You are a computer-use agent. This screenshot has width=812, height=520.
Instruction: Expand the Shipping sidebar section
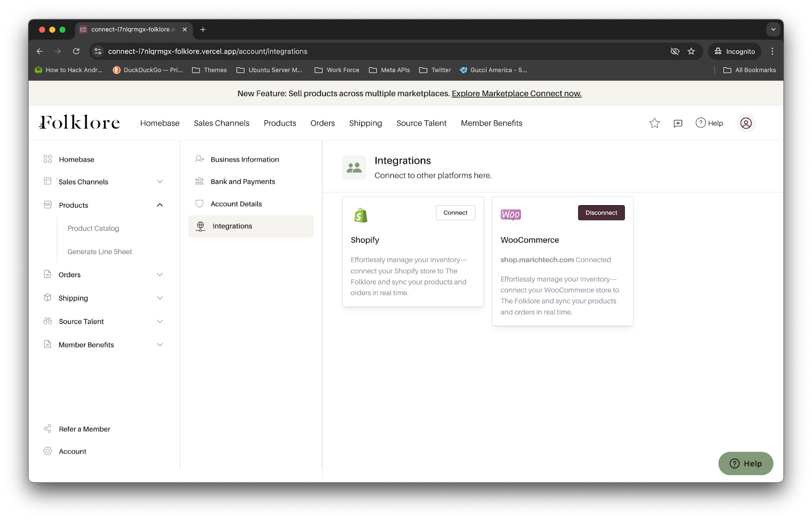click(160, 298)
